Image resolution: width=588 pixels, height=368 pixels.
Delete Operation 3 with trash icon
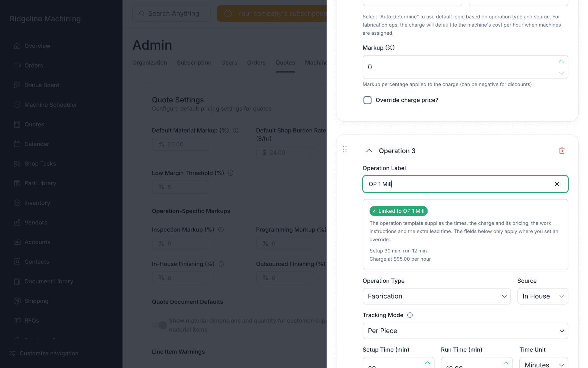(562, 151)
